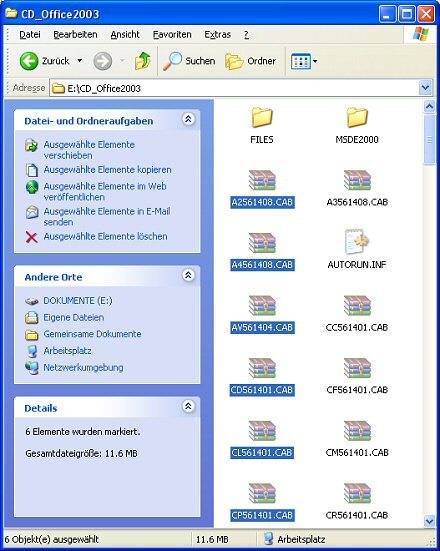Image resolution: width=440 pixels, height=551 pixels.
Task: Open dropdown arrow next to Zurück
Action: click(x=80, y=61)
